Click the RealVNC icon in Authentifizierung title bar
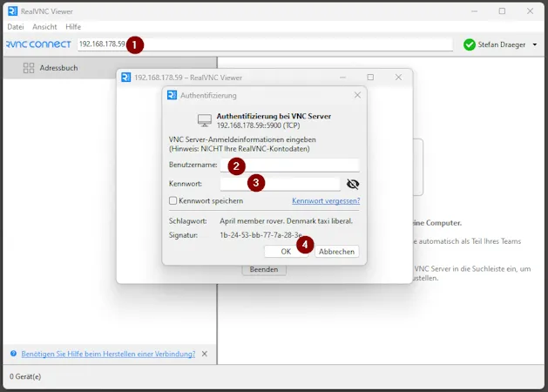The width and height of the screenshot is (548, 392). [x=173, y=95]
